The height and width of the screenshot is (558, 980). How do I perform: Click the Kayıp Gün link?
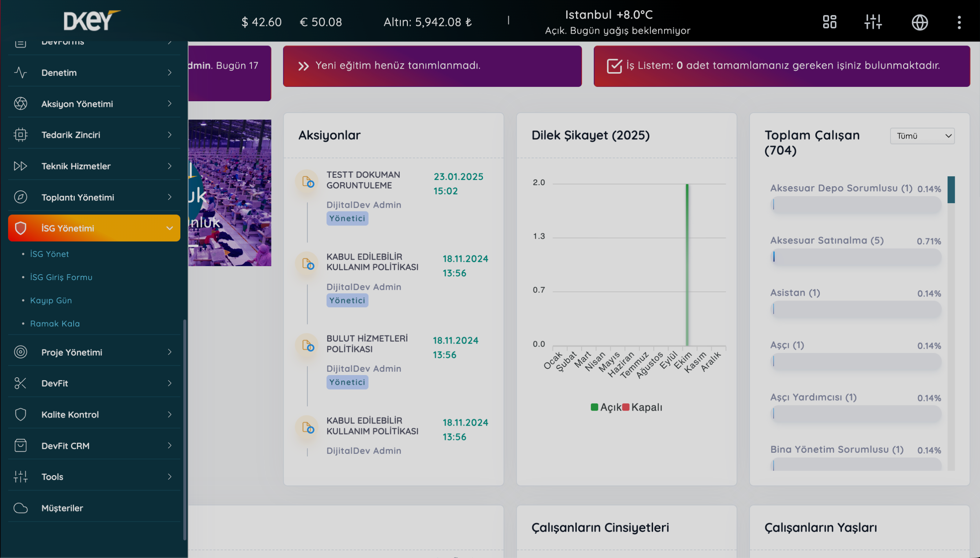tap(51, 301)
